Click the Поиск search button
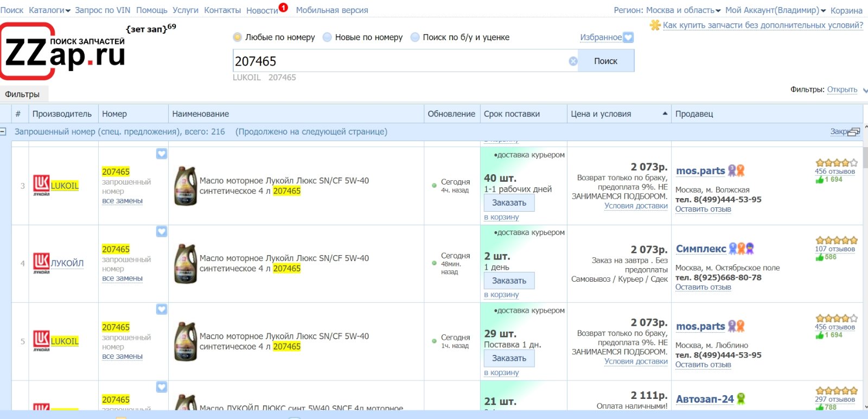This screenshot has width=868, height=419. point(606,61)
